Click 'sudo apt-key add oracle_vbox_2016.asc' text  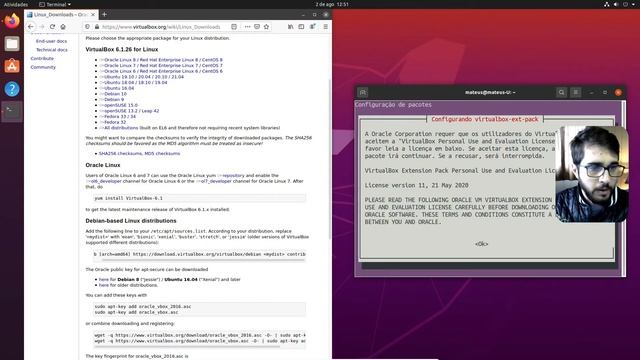[143, 307]
